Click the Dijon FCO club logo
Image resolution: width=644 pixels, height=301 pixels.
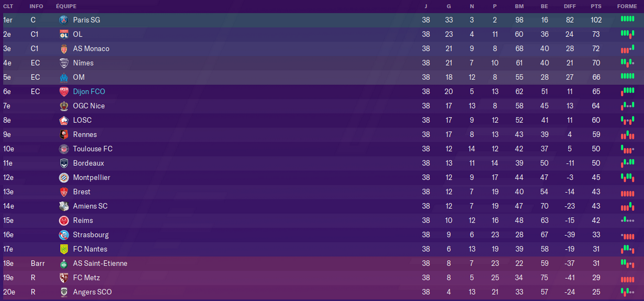[64, 92]
